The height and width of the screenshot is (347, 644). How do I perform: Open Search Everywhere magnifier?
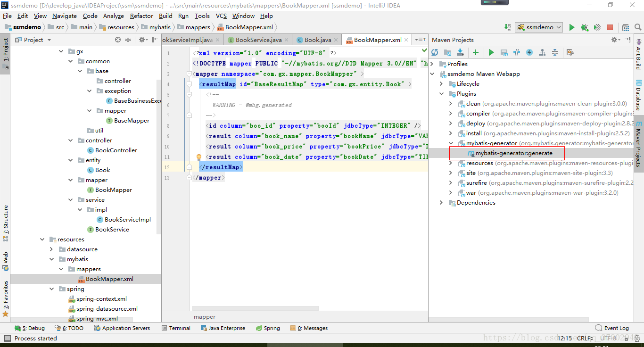click(x=638, y=27)
